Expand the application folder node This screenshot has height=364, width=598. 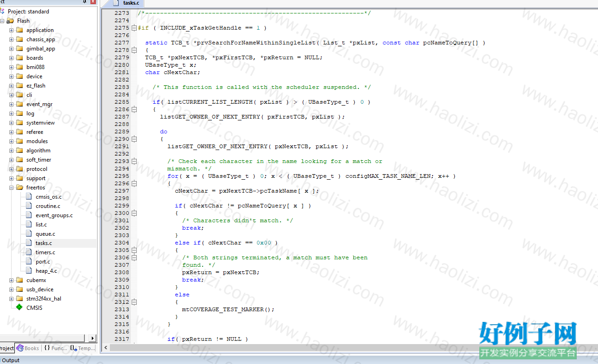click(11, 30)
